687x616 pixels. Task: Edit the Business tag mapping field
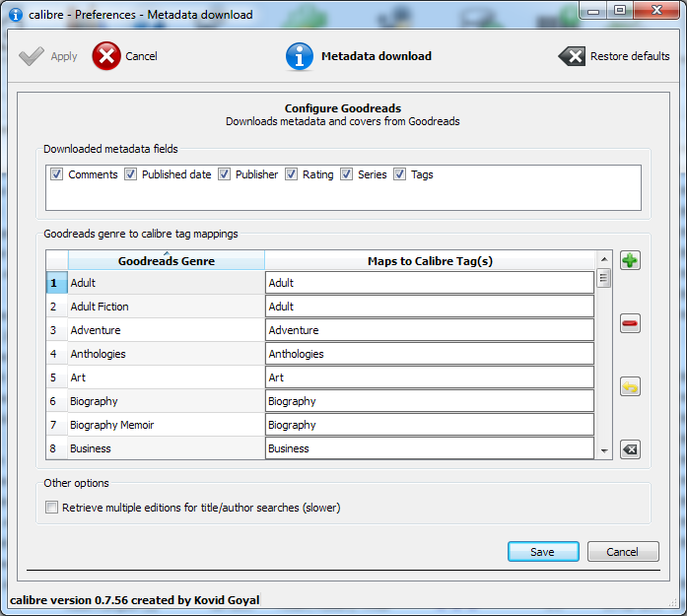coord(430,448)
